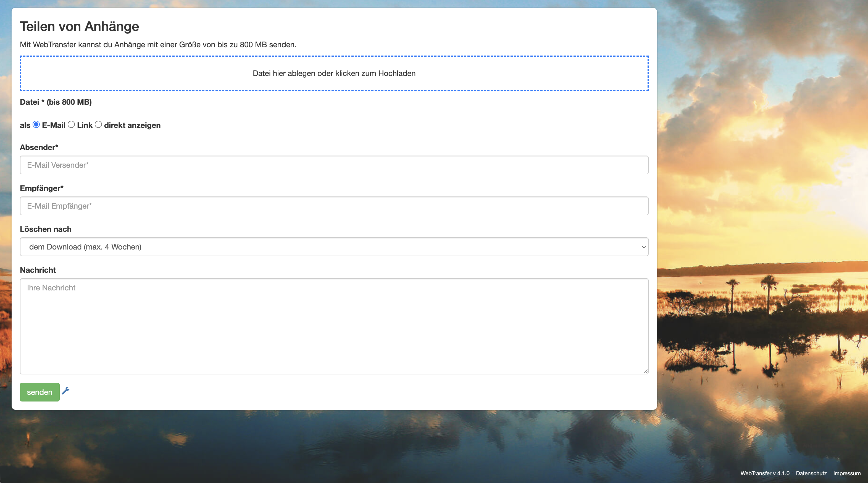Screen dimensions: 868x483
Task: Click the Absender* field label
Action: [x=39, y=147]
